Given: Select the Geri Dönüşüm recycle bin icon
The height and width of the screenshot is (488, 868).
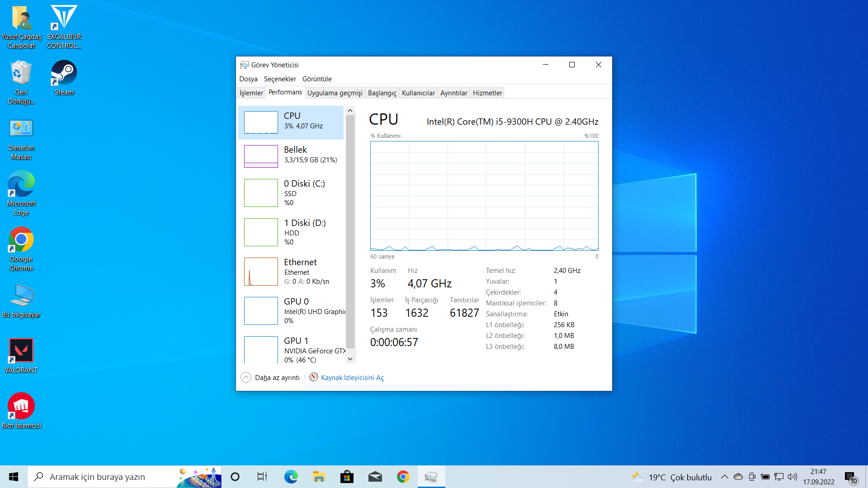Looking at the screenshot, I should pyautogui.click(x=21, y=83).
